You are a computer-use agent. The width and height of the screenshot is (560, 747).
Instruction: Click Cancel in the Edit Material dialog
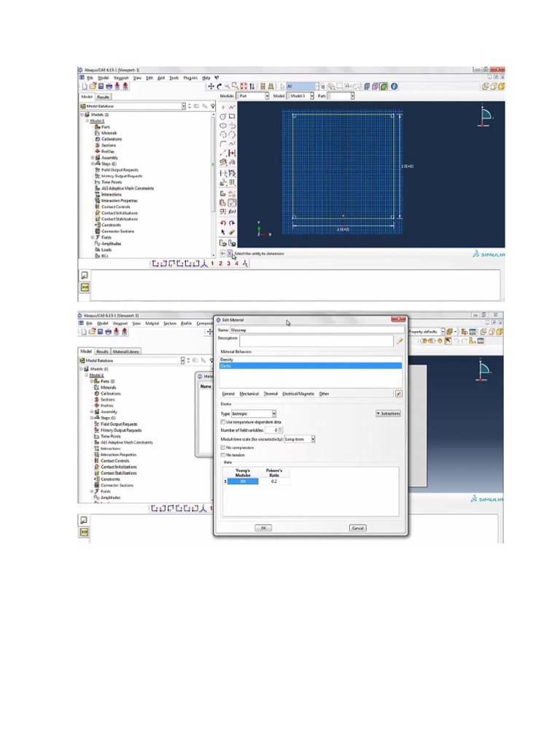tap(357, 528)
